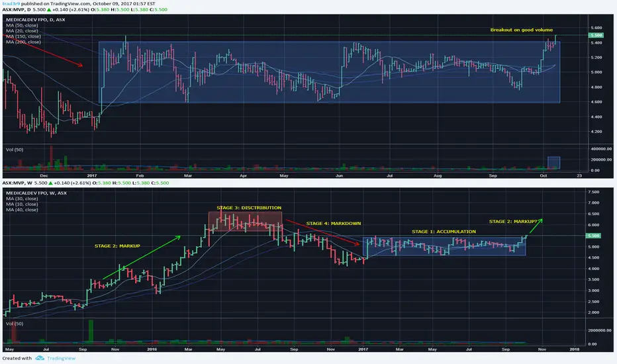Image resolution: width=617 pixels, height=364 pixels.
Task: Click the 2.000 price axis label
Action: (593, 313)
